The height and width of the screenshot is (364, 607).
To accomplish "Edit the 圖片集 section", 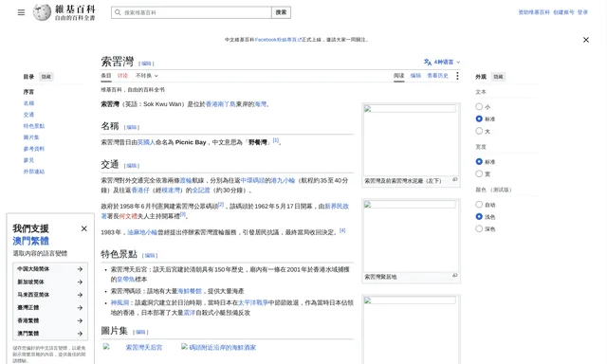I will [x=140, y=332].
